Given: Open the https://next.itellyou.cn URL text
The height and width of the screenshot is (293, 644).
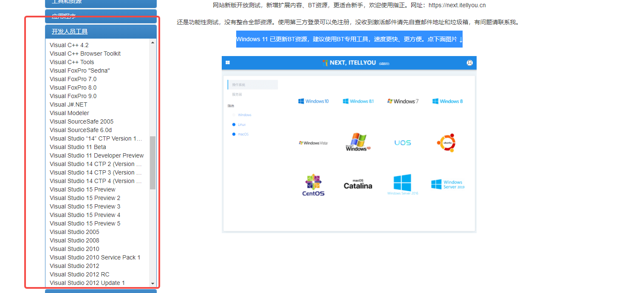Looking at the screenshot, I should pos(457,6).
